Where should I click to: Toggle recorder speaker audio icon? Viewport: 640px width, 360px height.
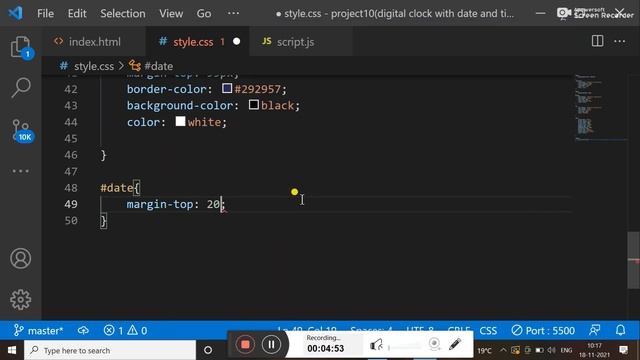coord(376,345)
